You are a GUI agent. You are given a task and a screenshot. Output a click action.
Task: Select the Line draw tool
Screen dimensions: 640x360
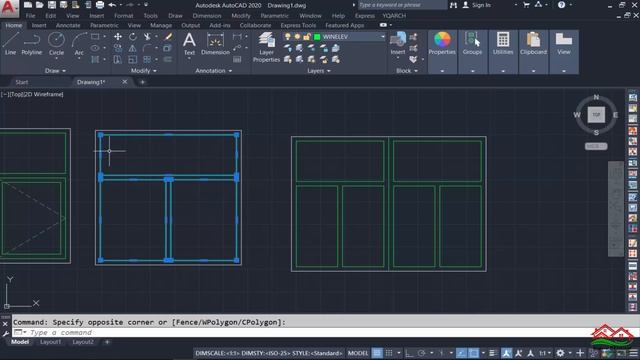(x=10, y=44)
